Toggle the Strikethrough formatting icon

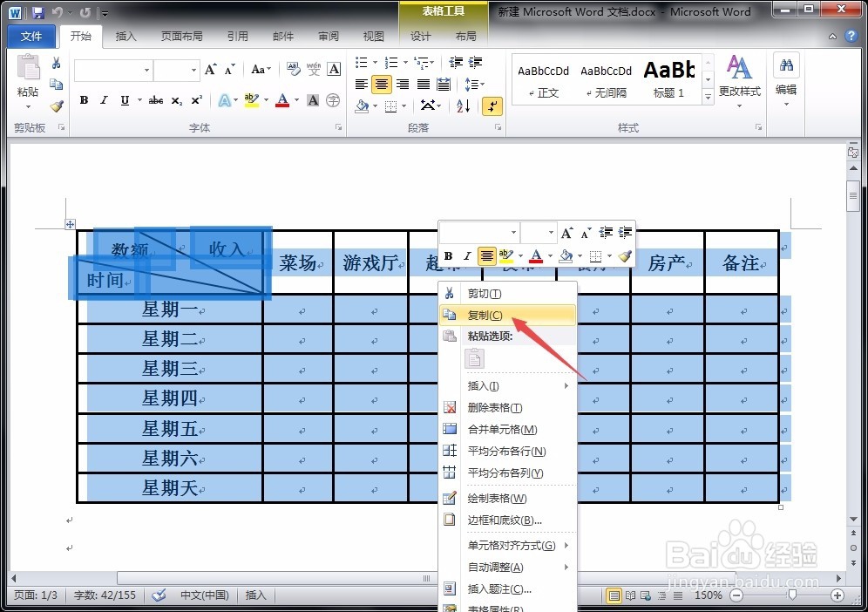pyautogui.click(x=154, y=100)
